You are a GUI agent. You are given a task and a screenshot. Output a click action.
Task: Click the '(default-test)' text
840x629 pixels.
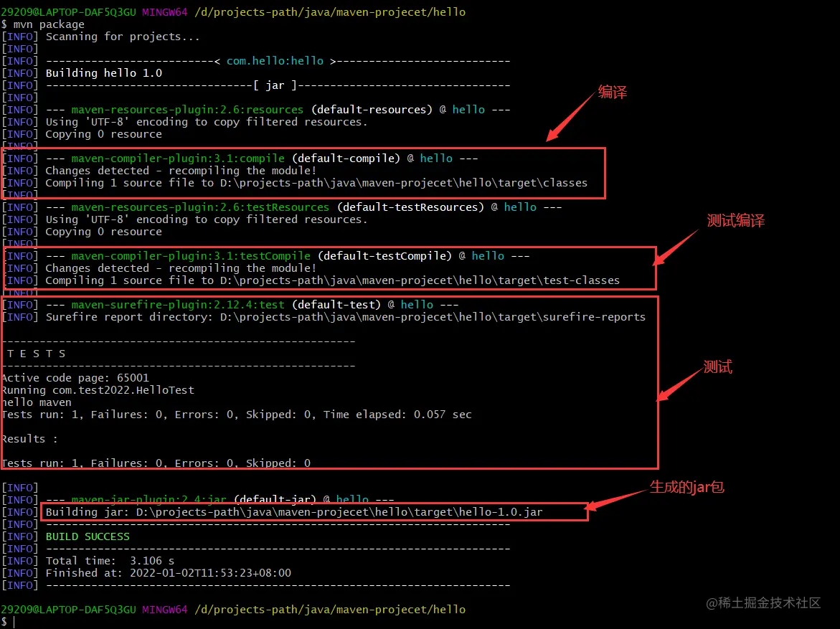pyautogui.click(x=336, y=305)
